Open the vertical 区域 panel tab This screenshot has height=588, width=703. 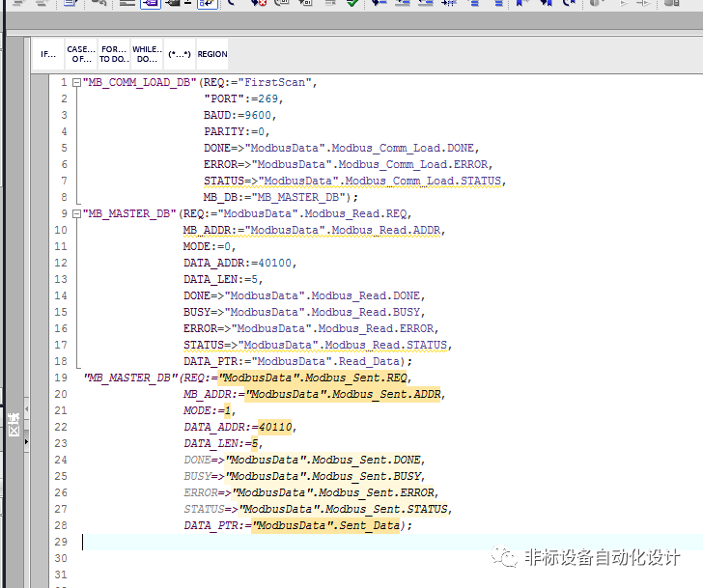[x=14, y=423]
